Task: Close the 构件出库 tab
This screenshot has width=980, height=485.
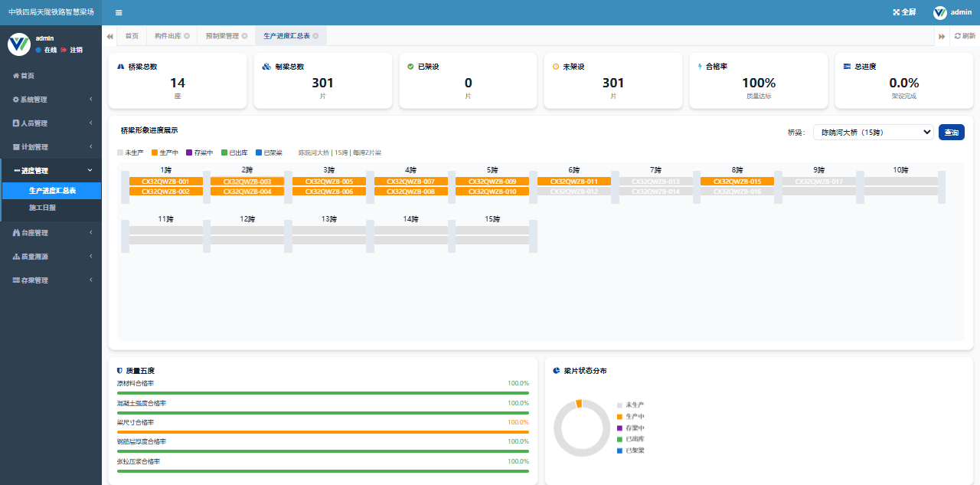Action: pos(187,36)
